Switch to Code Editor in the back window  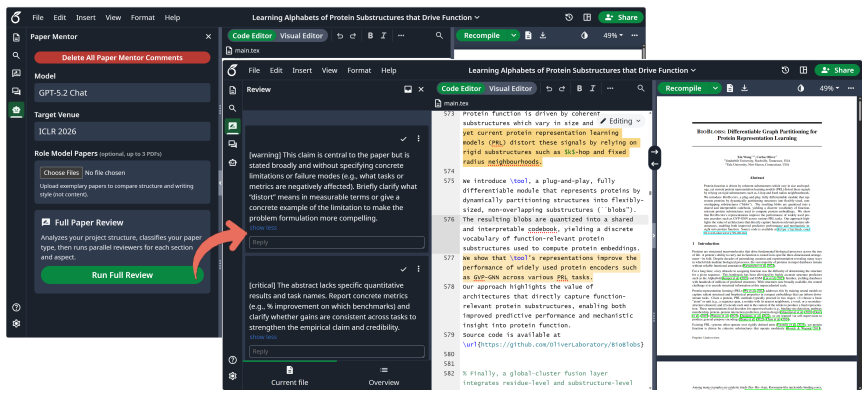click(x=252, y=35)
